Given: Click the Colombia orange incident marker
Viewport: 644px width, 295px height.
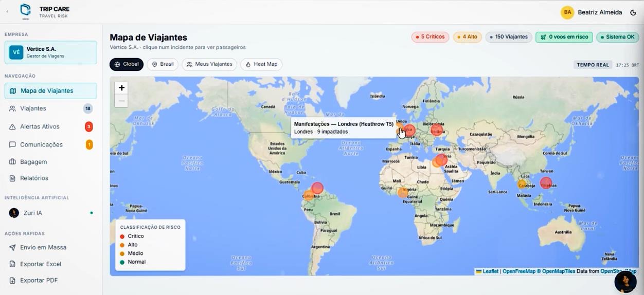Looking at the screenshot, I should point(309,195).
